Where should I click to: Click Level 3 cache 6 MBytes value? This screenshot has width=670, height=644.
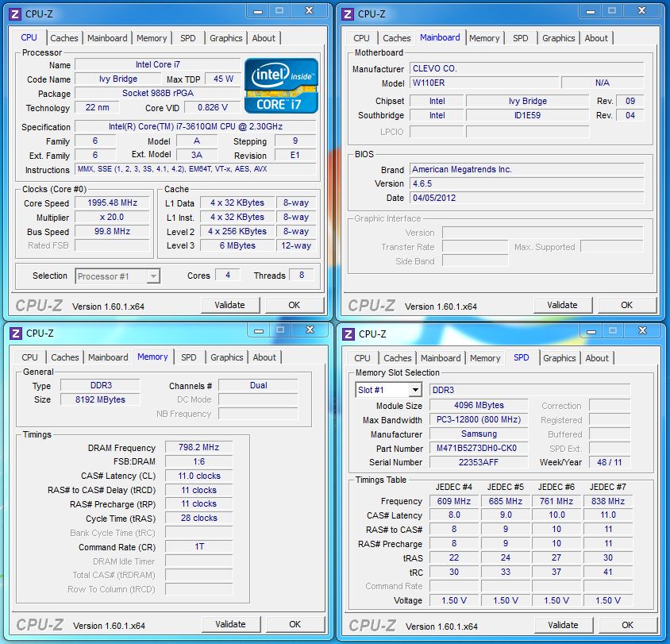click(x=237, y=245)
